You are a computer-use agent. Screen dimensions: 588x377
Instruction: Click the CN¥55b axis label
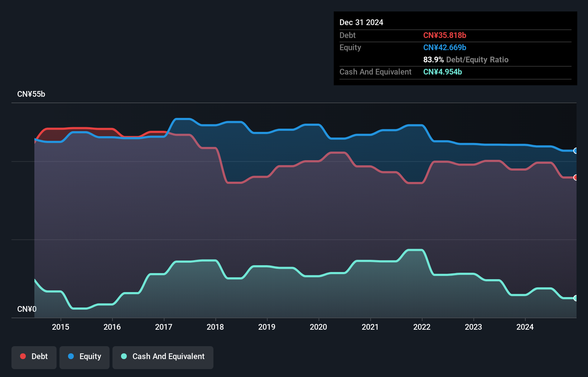(x=32, y=94)
